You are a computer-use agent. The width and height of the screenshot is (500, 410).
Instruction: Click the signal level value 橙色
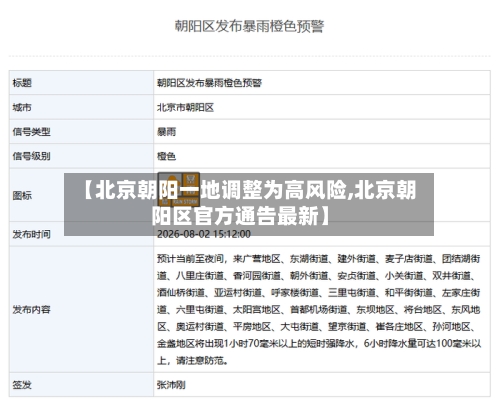tap(166, 156)
